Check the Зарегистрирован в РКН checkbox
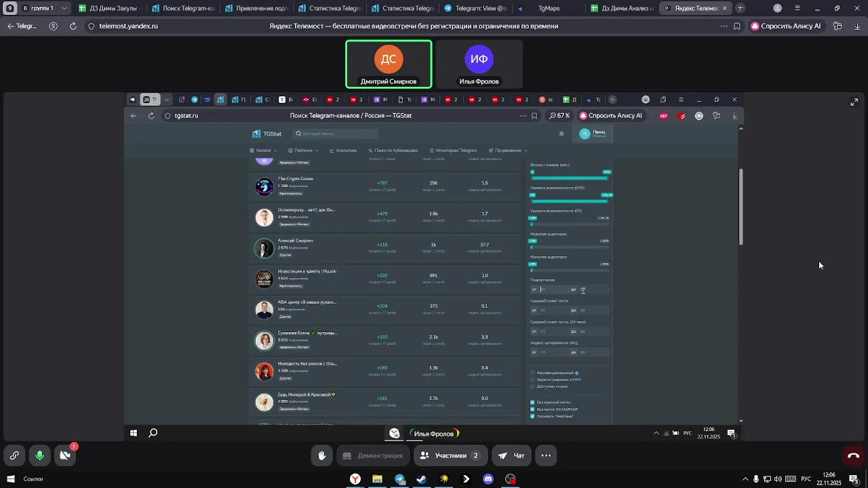 (532, 380)
